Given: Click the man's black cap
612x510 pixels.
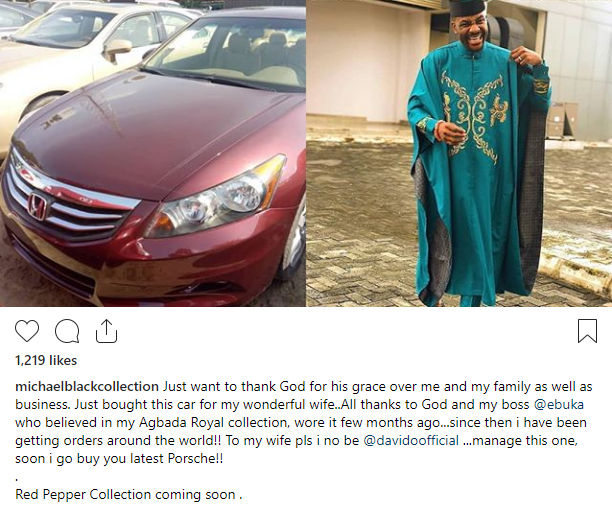Looking at the screenshot, I should (x=466, y=9).
